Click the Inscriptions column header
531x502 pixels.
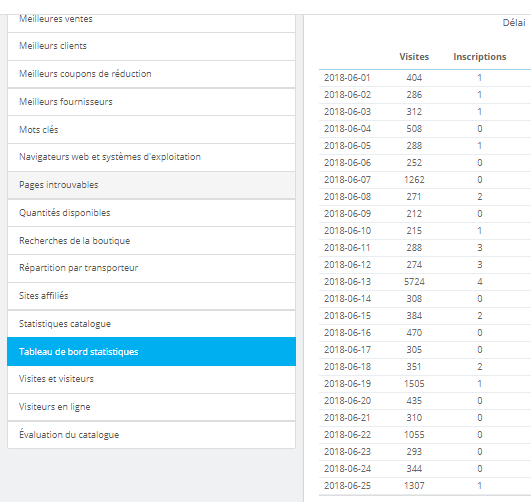click(x=480, y=57)
